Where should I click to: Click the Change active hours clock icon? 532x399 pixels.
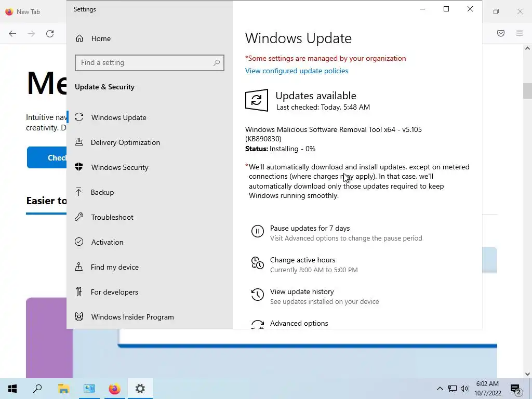pyautogui.click(x=258, y=263)
